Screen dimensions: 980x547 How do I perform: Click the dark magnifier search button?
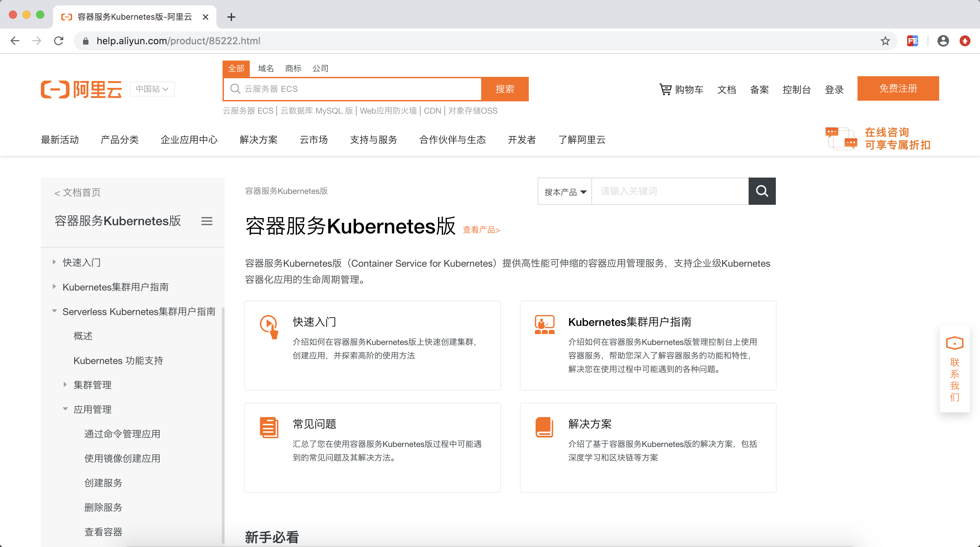762,191
